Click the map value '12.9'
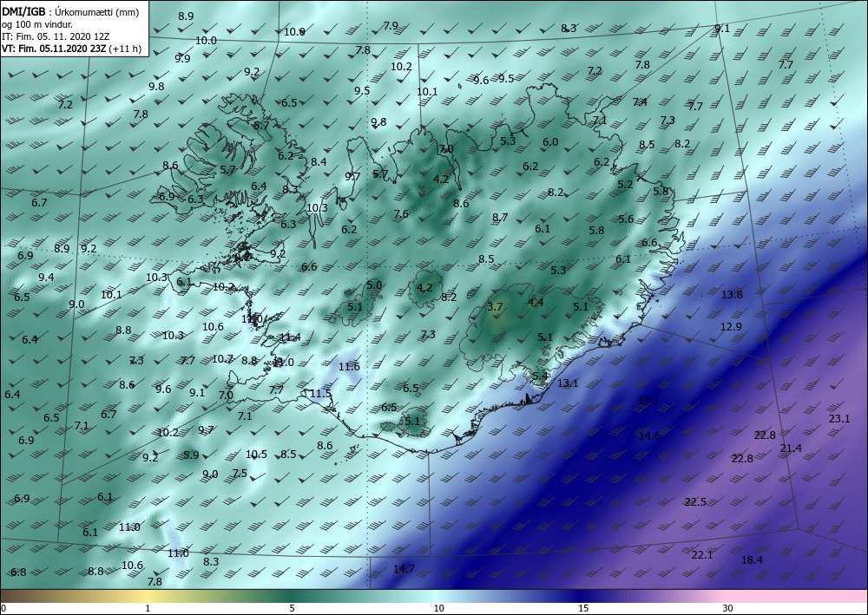The width and height of the screenshot is (868, 615). click(731, 327)
